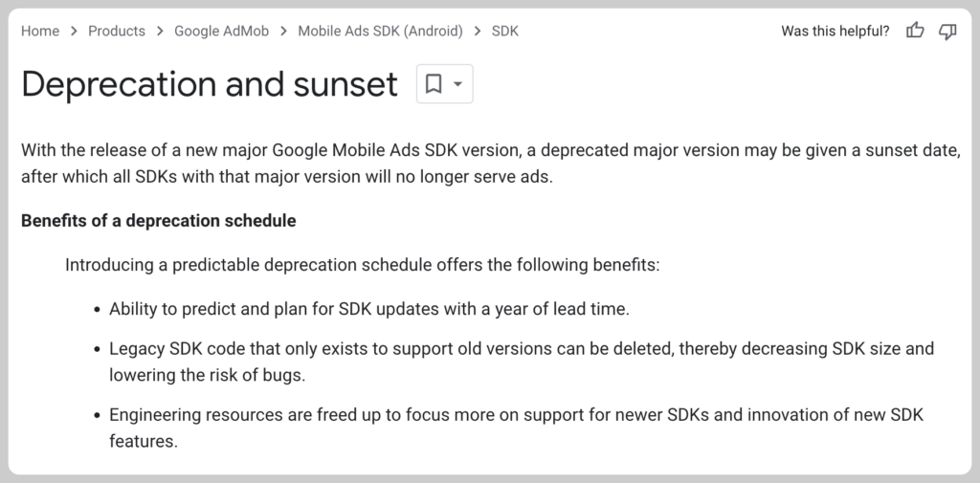Click the chevron after Products breadcrumb
980x483 pixels.
(x=160, y=31)
